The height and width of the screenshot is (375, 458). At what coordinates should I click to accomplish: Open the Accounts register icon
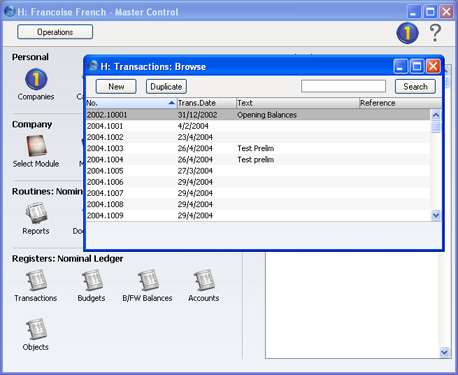pos(204,280)
